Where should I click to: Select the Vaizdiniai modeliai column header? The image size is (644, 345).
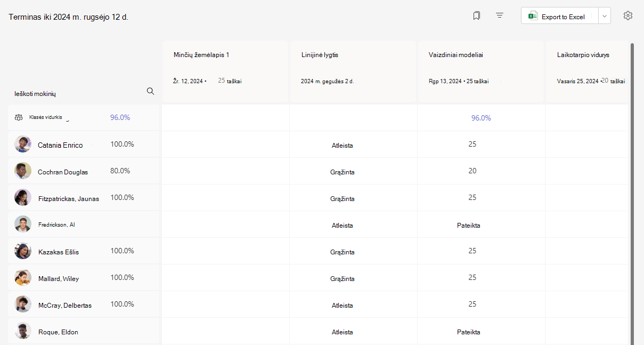coord(480,71)
